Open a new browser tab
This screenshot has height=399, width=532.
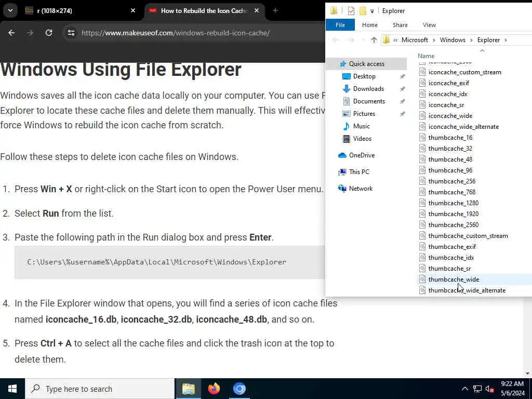pos(275,10)
